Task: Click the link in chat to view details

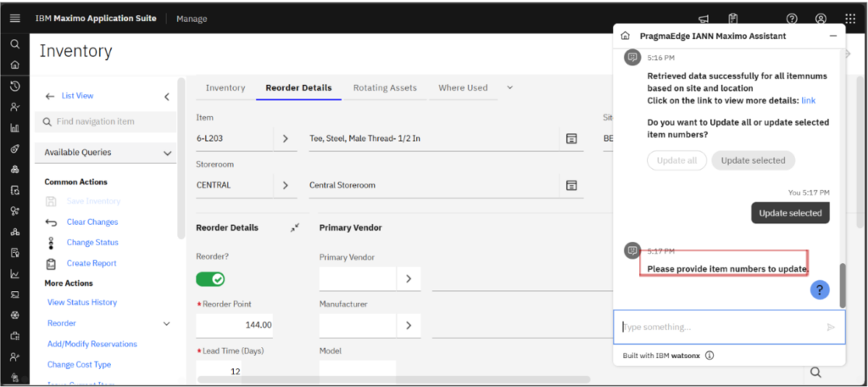Action: 808,100
